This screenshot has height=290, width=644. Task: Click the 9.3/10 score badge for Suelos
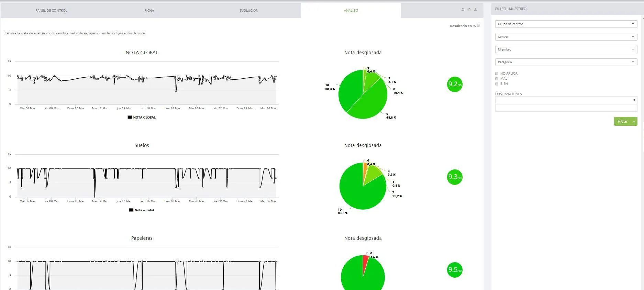click(455, 177)
